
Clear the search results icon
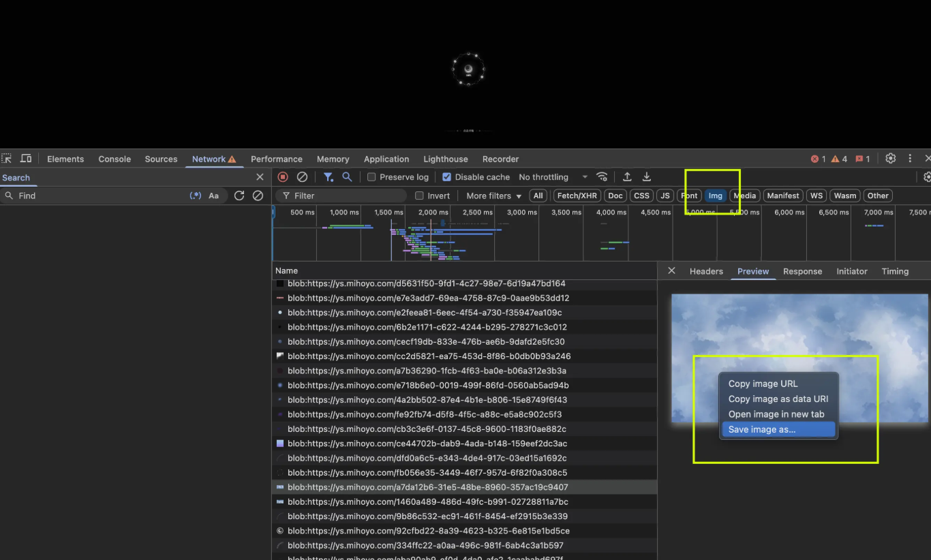(x=258, y=196)
